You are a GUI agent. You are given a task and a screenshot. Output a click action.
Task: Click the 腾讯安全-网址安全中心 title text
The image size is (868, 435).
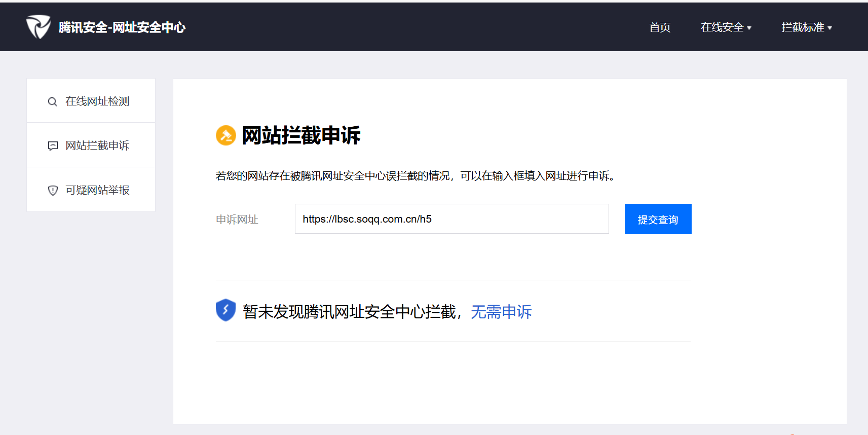coord(122,27)
